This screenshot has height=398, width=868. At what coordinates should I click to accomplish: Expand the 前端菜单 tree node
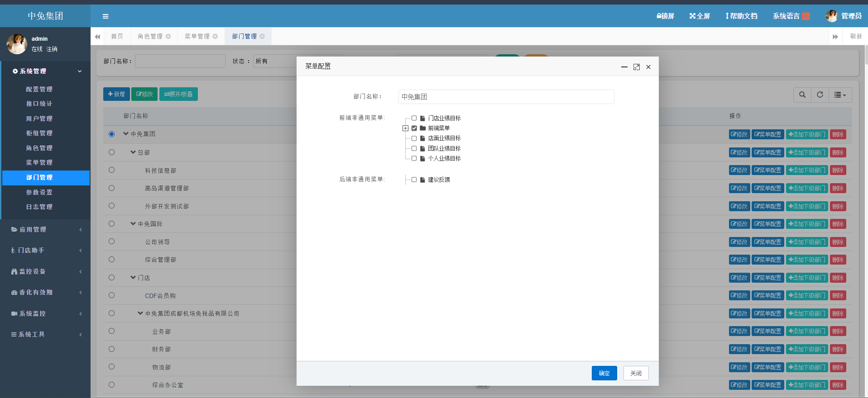click(x=406, y=128)
